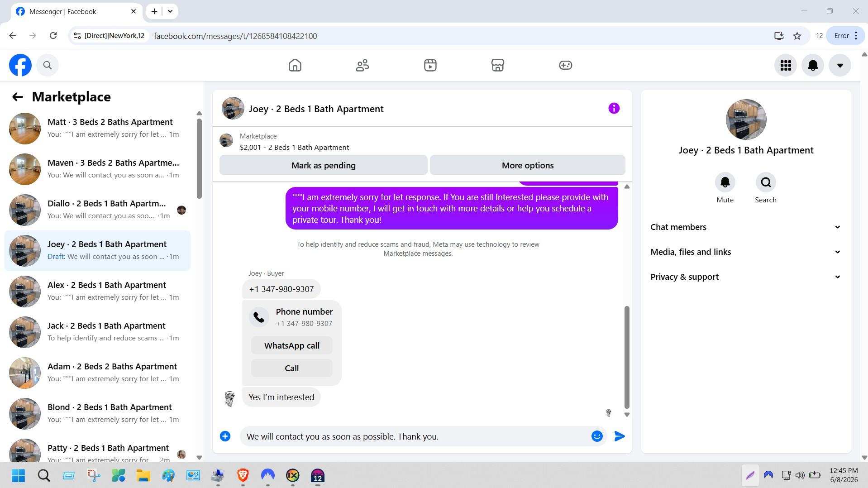
Task: Open the emoji picker in composer
Action: click(x=597, y=436)
